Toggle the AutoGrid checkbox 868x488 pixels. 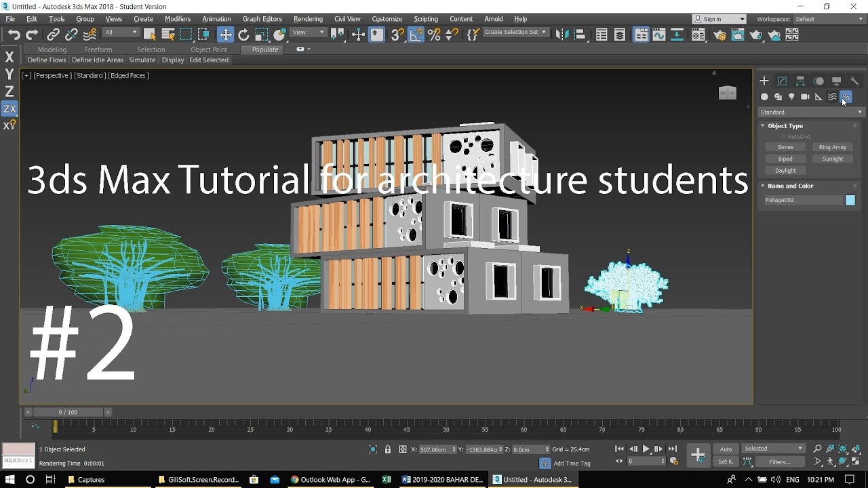pyautogui.click(x=784, y=137)
